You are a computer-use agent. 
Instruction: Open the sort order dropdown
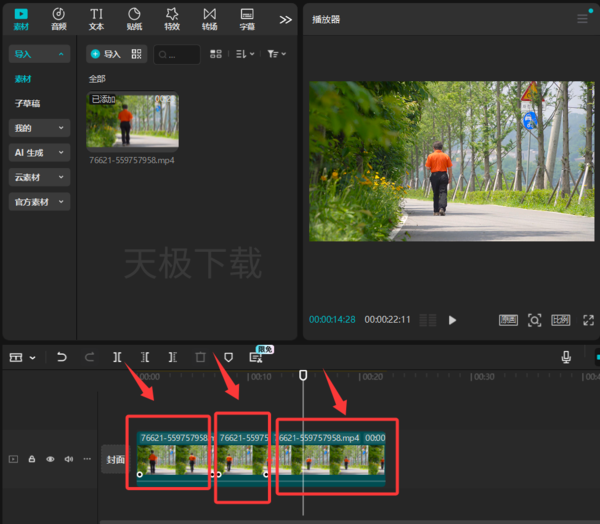tap(245, 54)
